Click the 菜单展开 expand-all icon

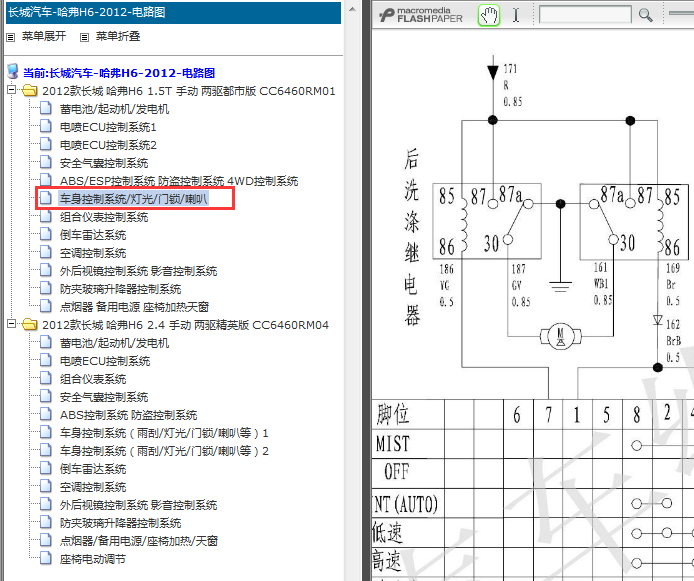point(11,37)
